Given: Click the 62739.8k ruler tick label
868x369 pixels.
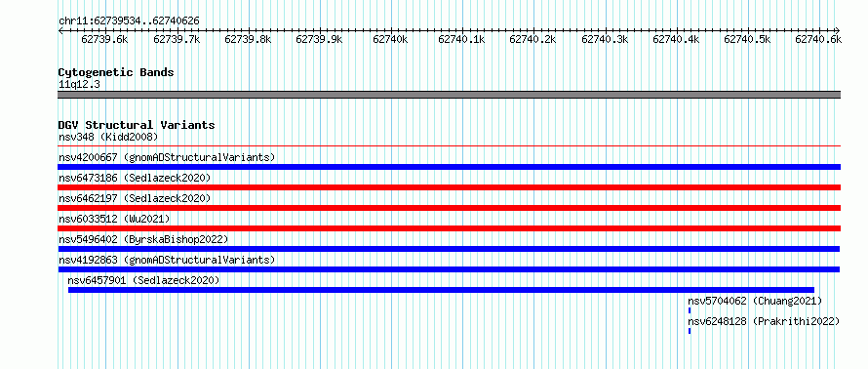Looking at the screenshot, I should pyautogui.click(x=248, y=39).
